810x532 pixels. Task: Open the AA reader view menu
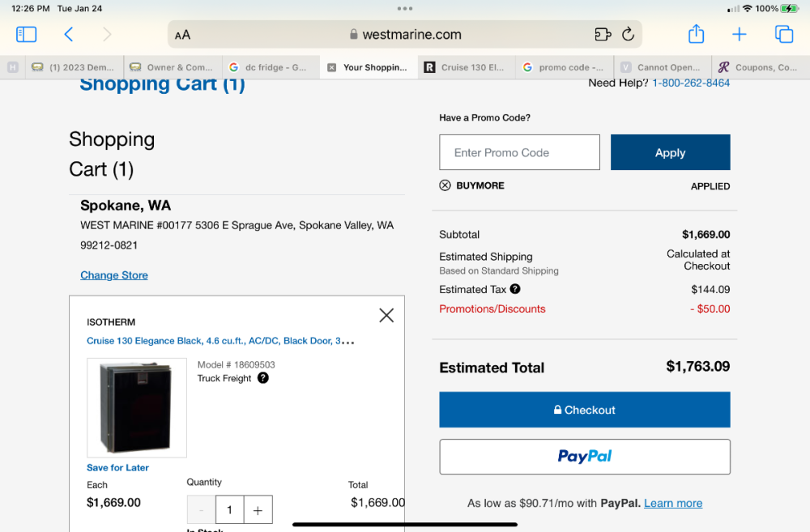click(183, 35)
